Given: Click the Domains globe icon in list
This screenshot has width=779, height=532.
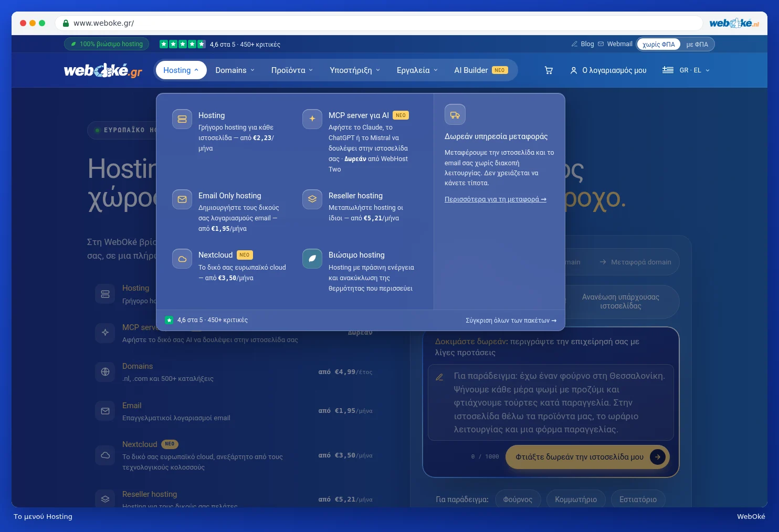Looking at the screenshot, I should (x=105, y=372).
